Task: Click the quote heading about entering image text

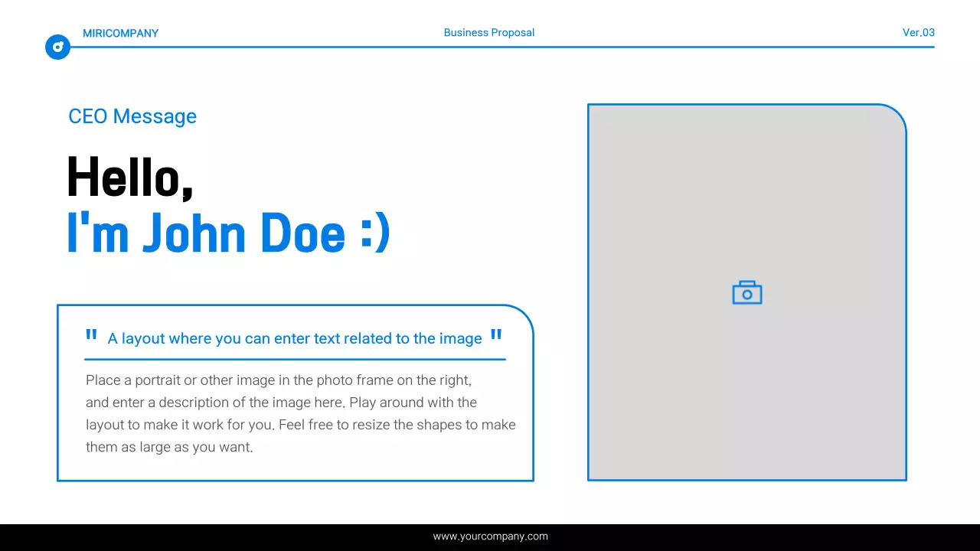Action: [x=295, y=338]
